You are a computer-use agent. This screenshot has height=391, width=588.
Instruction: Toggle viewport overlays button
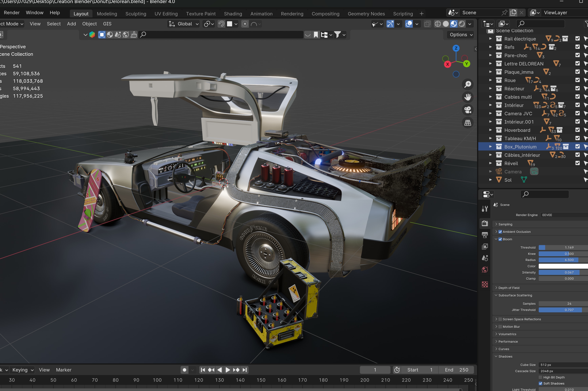point(409,24)
